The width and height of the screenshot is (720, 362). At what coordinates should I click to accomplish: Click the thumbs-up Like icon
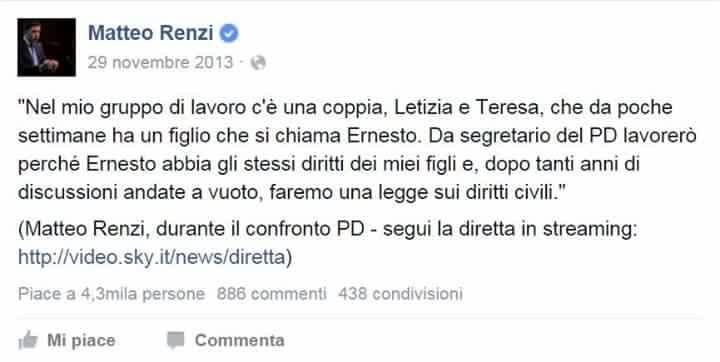pyautogui.click(x=28, y=340)
